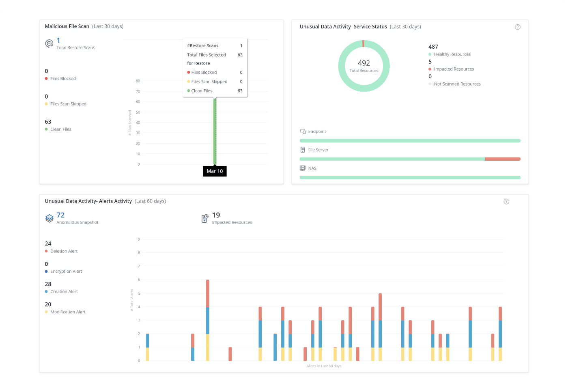Open the 1 Total Restore Scans link
The image size is (568, 392).
point(58,41)
